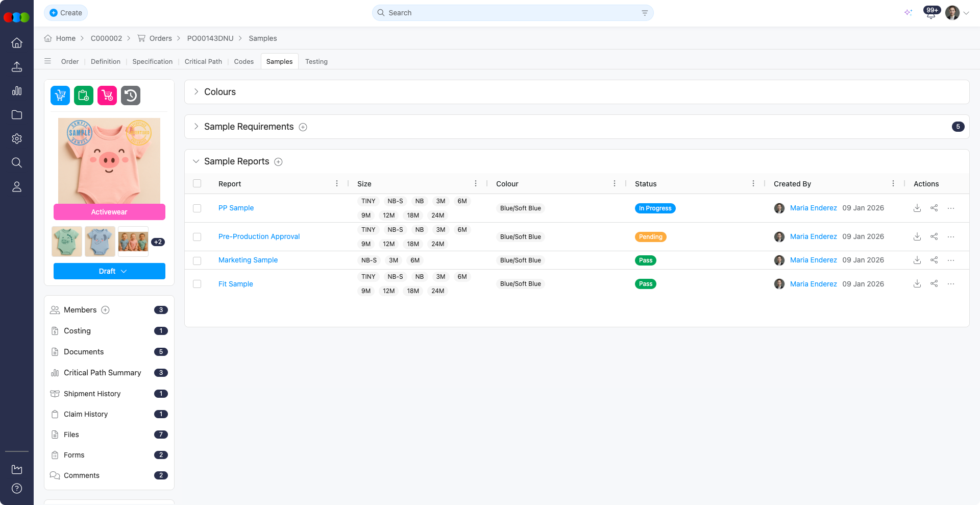Open the notifications bell

coord(930,14)
